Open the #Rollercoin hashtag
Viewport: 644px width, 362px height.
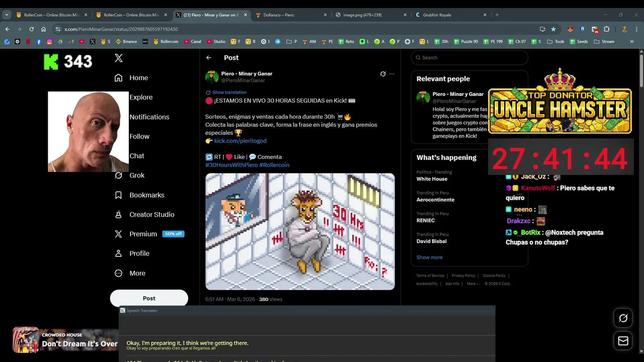[x=274, y=165]
